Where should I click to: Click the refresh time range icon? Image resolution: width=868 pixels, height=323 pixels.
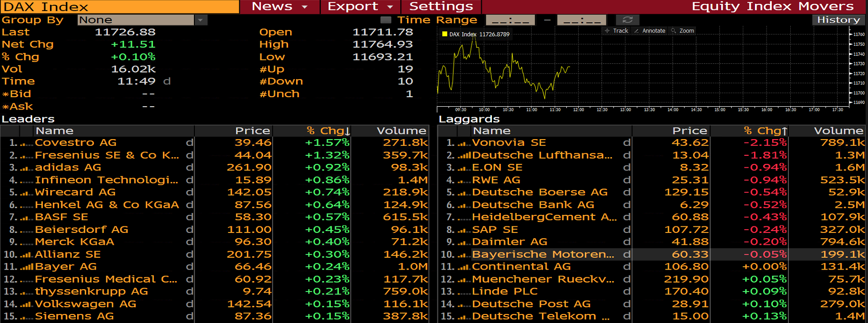(627, 20)
